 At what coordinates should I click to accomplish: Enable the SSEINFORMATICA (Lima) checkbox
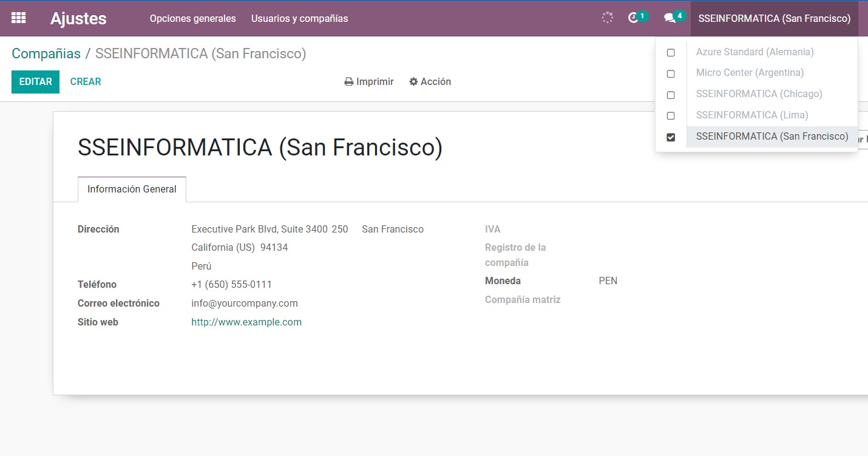click(x=671, y=116)
